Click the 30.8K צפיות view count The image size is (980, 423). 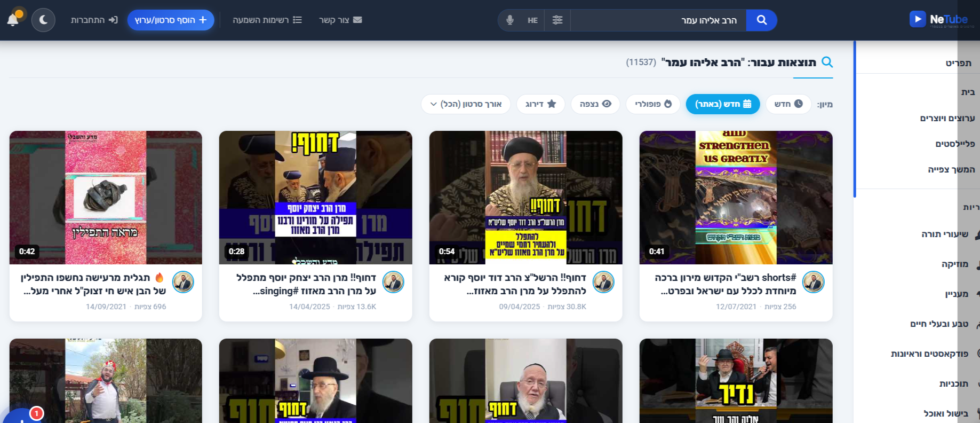point(567,307)
